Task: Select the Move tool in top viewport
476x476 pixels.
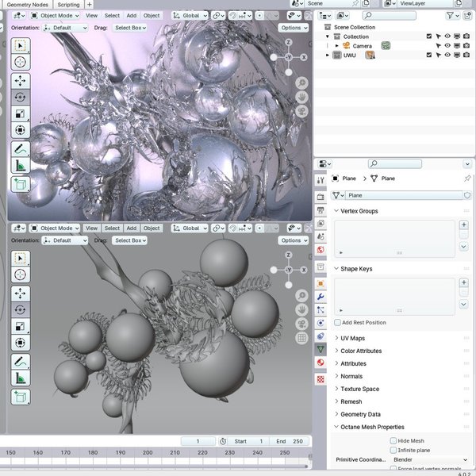Action: [20, 80]
